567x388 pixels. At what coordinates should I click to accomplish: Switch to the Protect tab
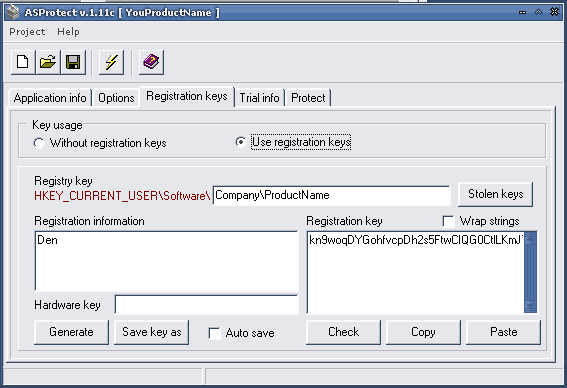(x=308, y=98)
